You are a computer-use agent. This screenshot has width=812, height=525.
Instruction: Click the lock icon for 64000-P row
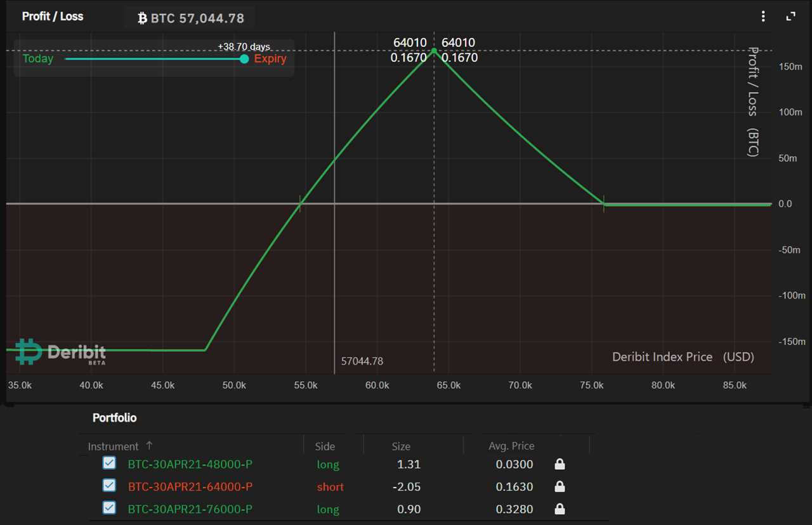click(x=560, y=486)
